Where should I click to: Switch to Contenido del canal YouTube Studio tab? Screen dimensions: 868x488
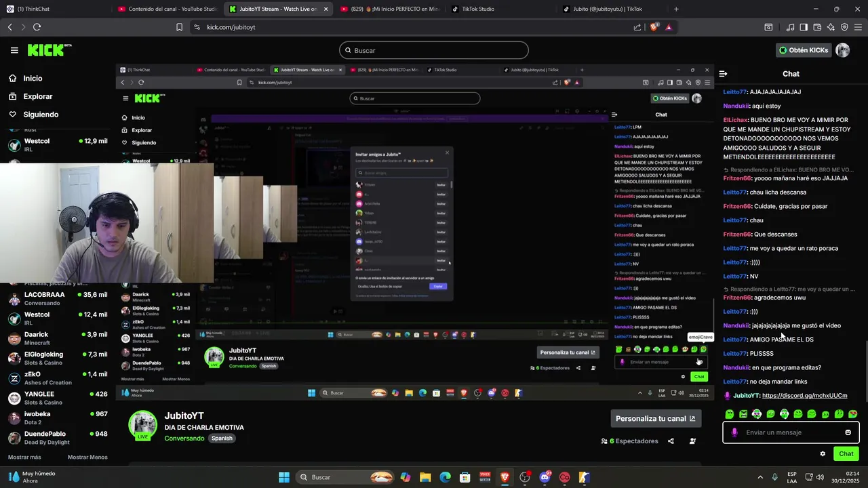166,9
